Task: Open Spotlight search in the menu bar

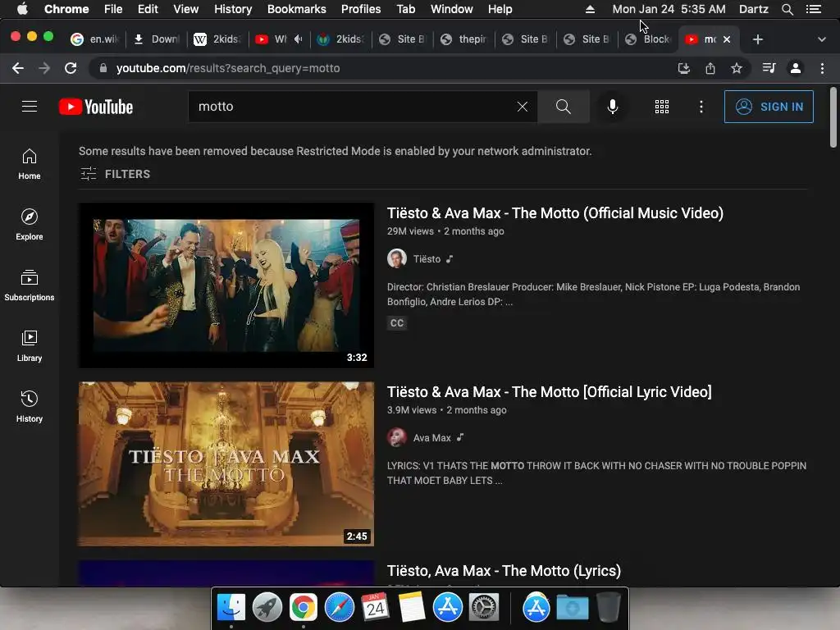Action: (787, 9)
